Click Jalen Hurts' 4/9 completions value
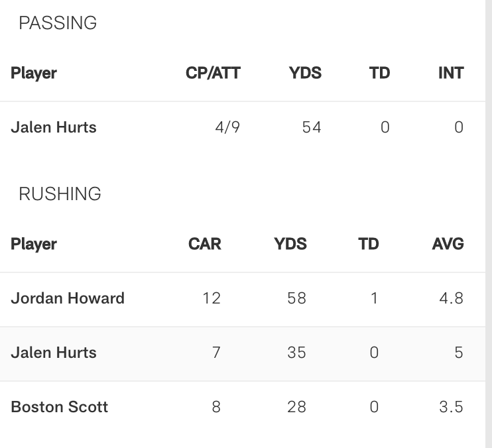The height and width of the screenshot is (448, 492). point(227,127)
